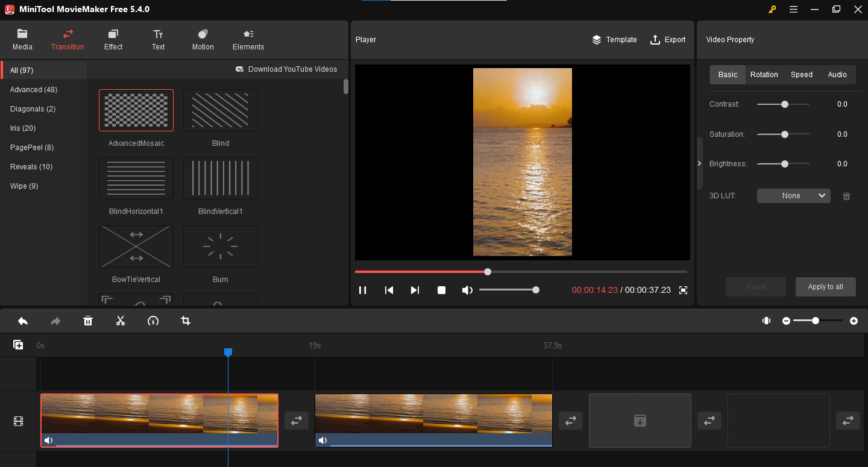The width and height of the screenshot is (868, 467).
Task: Open the Motion tab
Action: coord(203,40)
